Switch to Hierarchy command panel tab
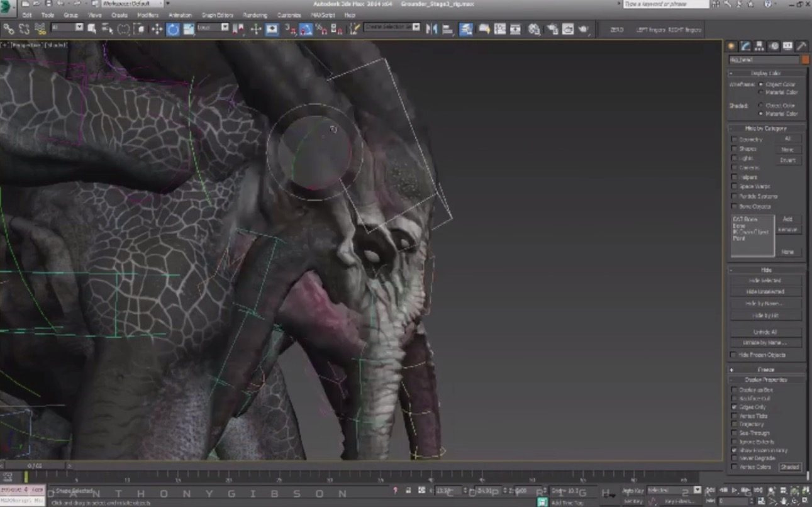Screen dimensions: 812x507 760,46
